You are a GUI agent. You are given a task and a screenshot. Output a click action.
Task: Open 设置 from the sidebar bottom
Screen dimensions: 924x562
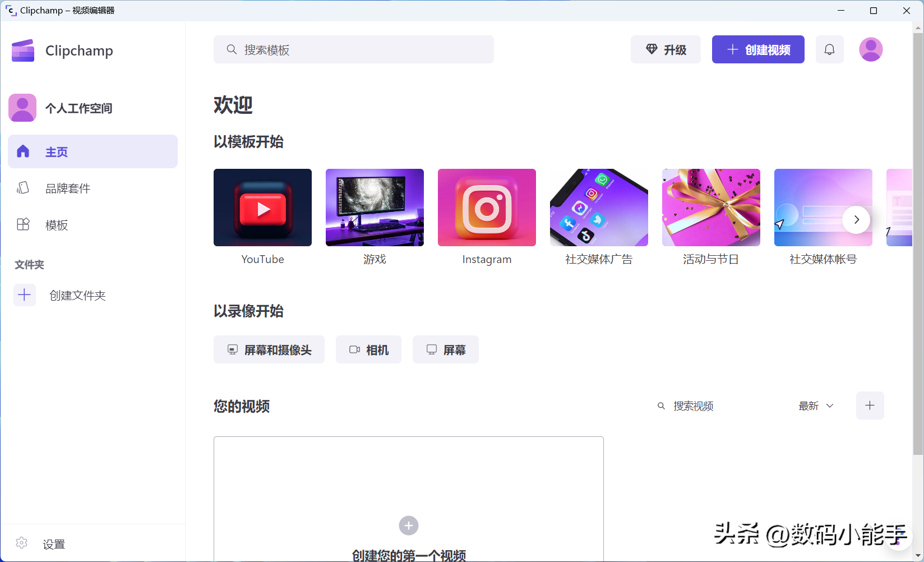tap(53, 544)
